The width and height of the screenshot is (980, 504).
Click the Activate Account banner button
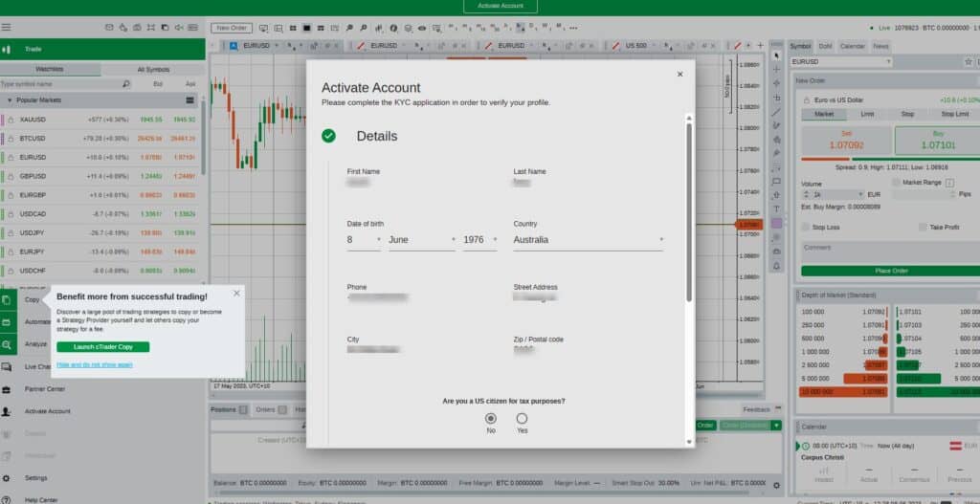500,7
